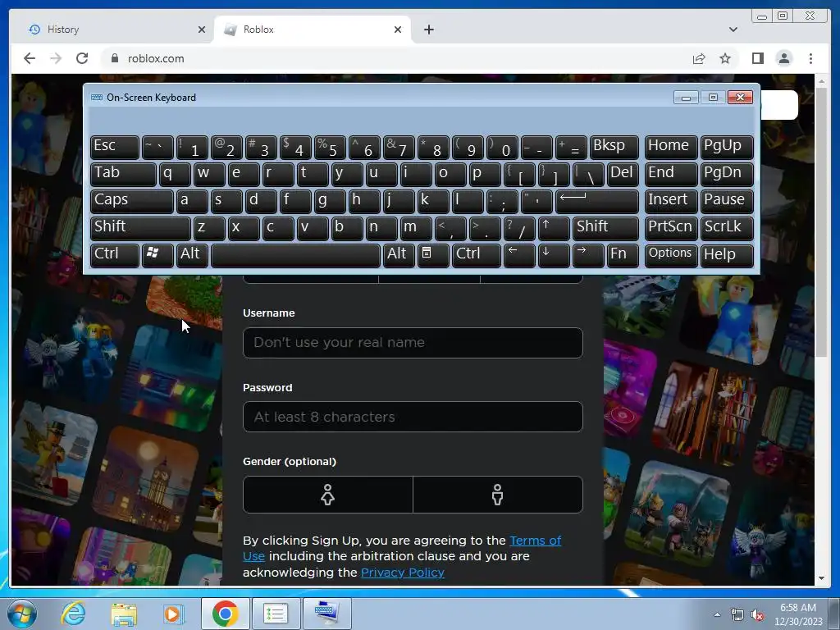Expand the tab search chevron

[x=733, y=30]
